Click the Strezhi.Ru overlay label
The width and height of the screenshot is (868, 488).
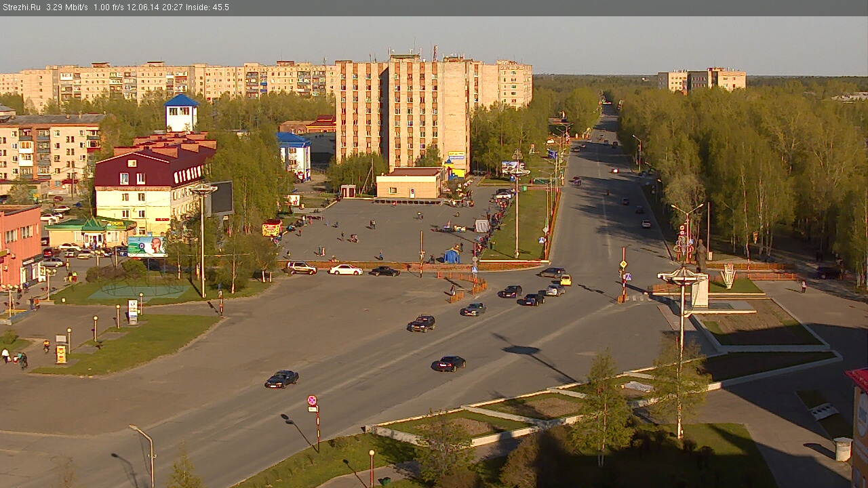click(x=21, y=7)
